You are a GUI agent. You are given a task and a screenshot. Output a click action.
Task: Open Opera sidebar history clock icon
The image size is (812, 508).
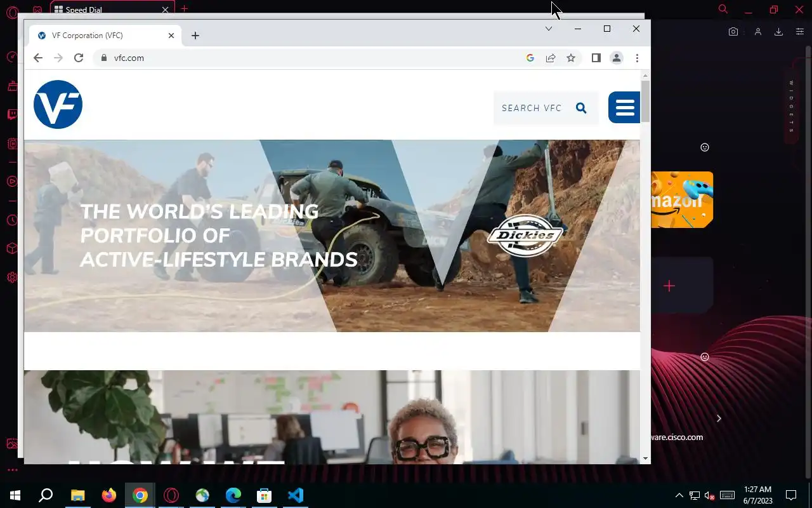(x=12, y=220)
